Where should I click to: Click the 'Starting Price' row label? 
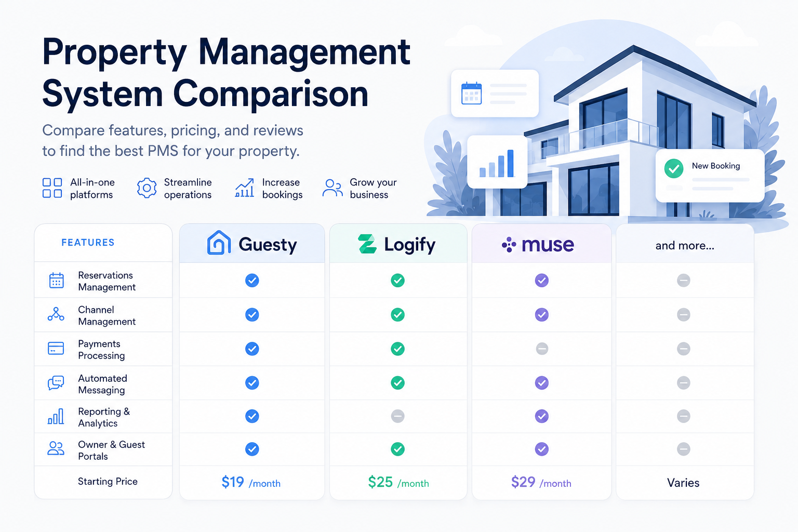[x=108, y=482]
